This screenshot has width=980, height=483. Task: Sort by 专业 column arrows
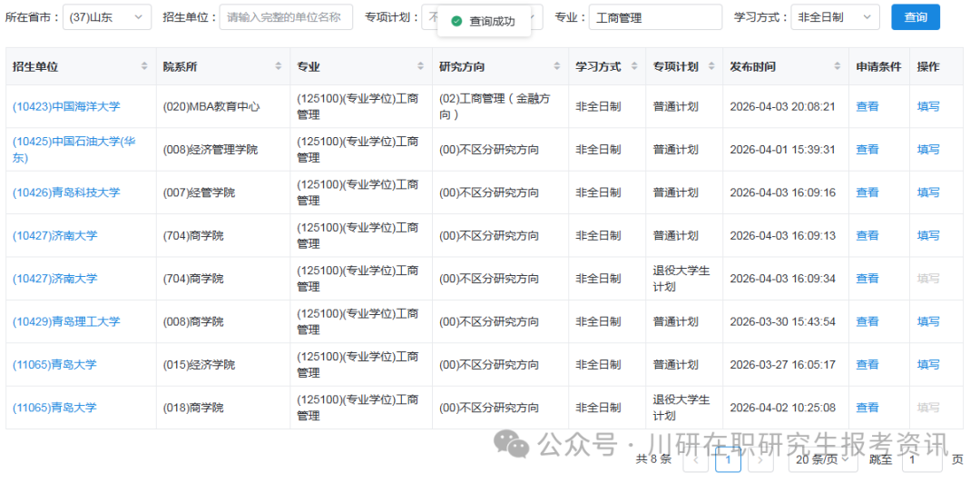(x=421, y=66)
